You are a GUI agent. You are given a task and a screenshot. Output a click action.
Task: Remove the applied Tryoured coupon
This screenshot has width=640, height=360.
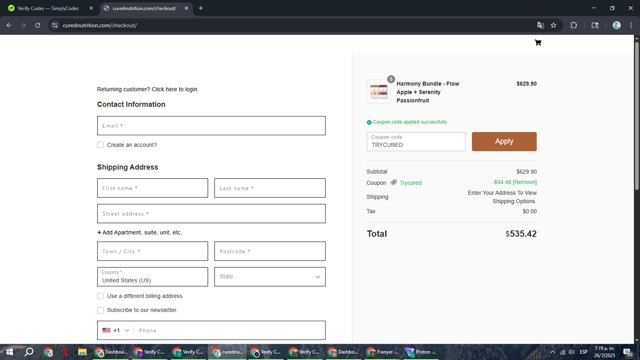pos(524,182)
